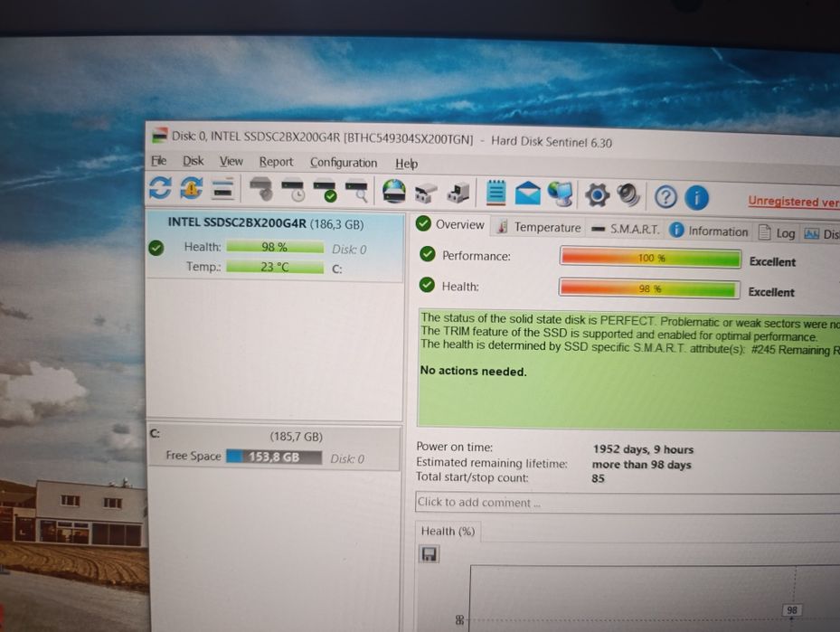This screenshot has height=632, width=840.
Task: Open the report using the notepad icon
Action: (496, 193)
